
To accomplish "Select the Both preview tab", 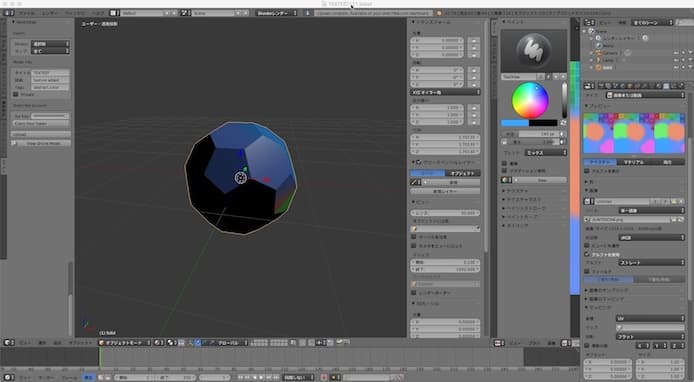I will click(x=667, y=162).
